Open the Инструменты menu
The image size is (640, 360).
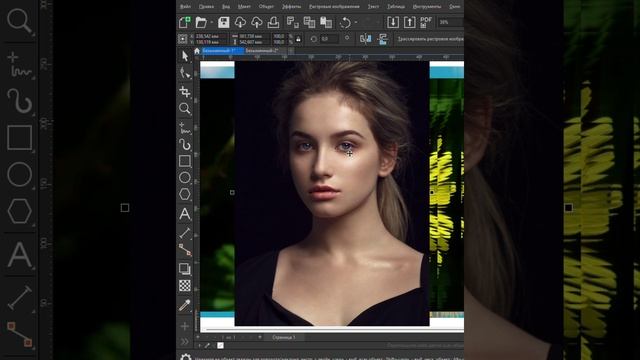point(427,7)
